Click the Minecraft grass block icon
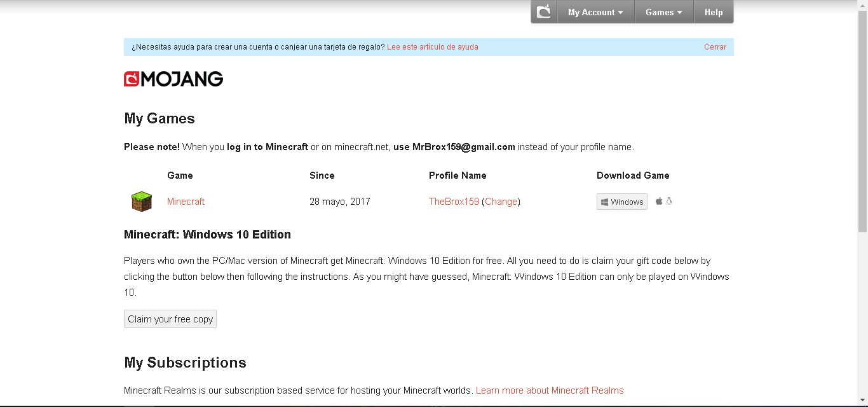This screenshot has height=407, width=868. tap(142, 202)
